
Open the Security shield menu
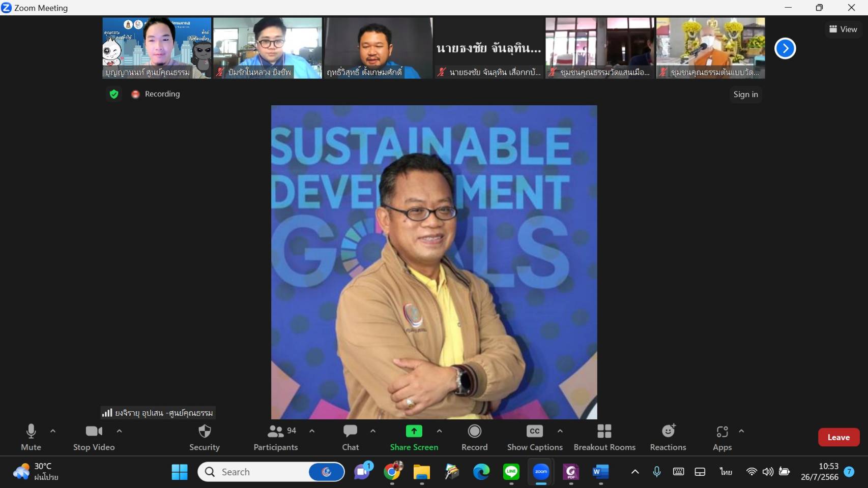[205, 437]
